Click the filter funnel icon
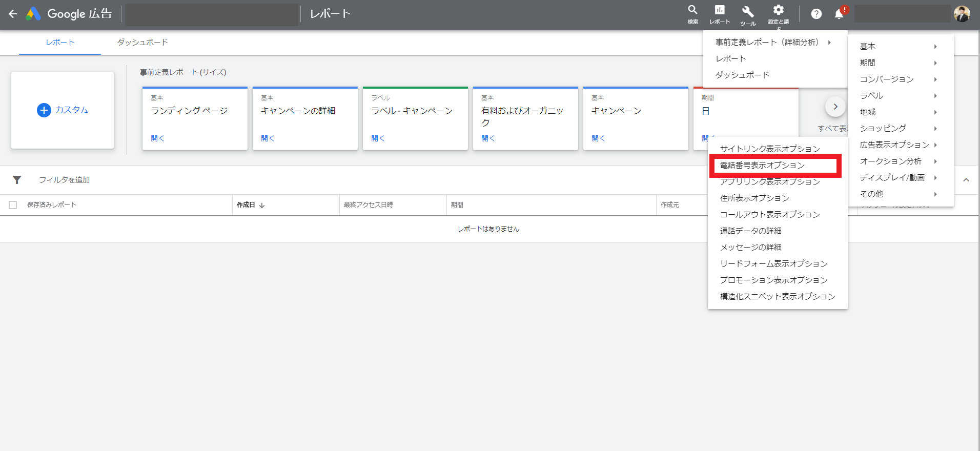980x451 pixels. (17, 180)
